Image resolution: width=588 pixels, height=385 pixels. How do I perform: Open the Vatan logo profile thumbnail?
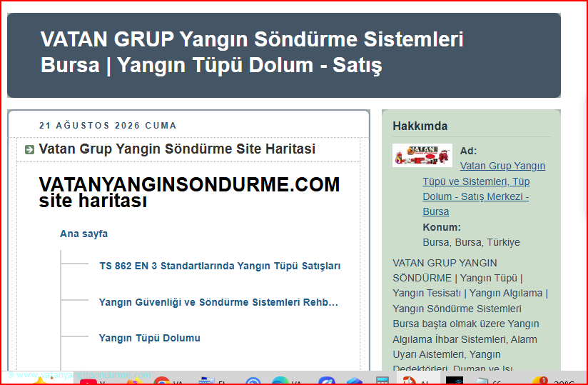pos(422,155)
